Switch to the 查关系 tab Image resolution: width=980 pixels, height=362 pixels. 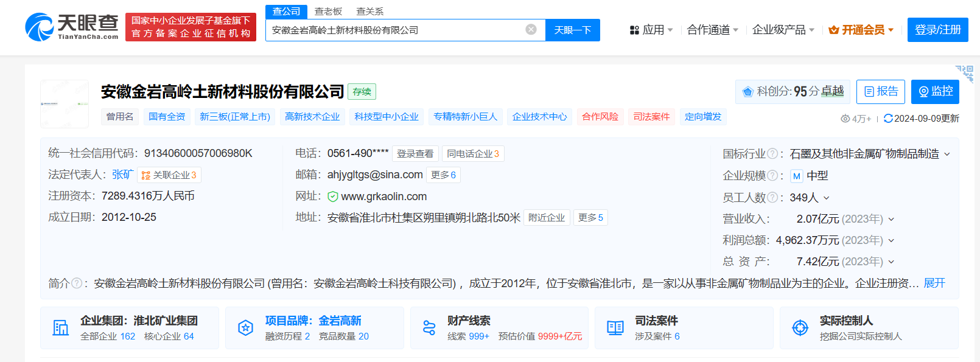369,12
